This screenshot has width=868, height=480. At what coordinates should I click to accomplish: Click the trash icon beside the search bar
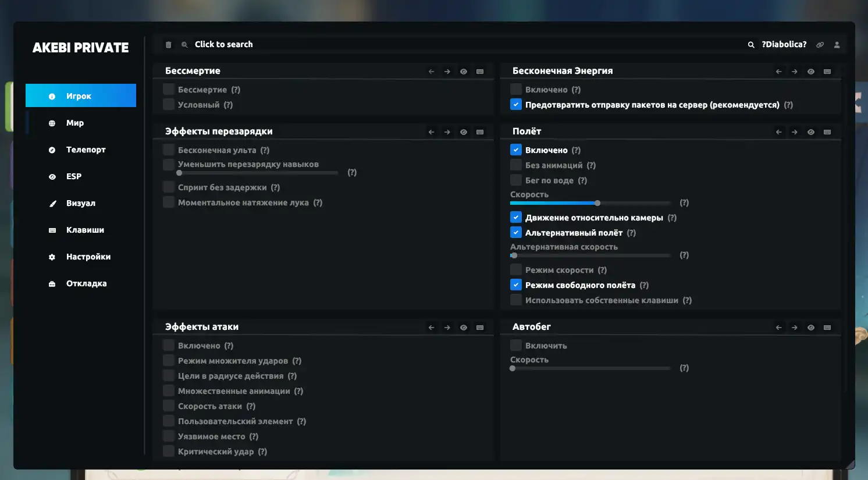click(x=169, y=45)
